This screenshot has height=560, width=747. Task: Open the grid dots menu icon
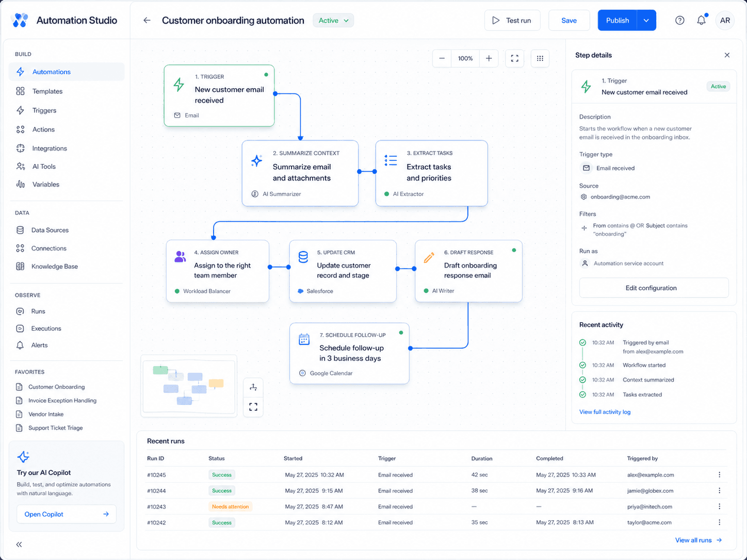[x=540, y=58]
